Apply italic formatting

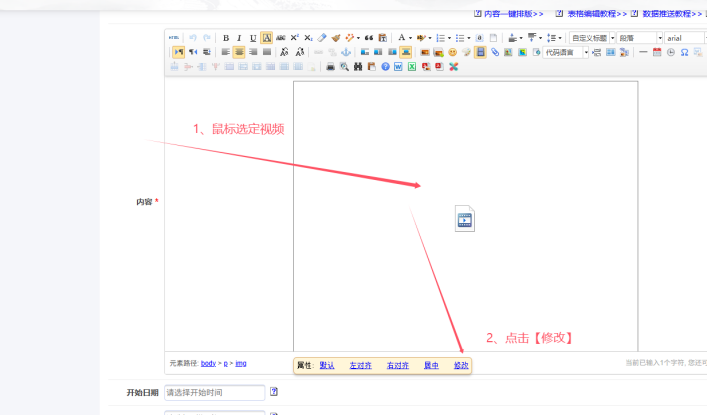239,38
